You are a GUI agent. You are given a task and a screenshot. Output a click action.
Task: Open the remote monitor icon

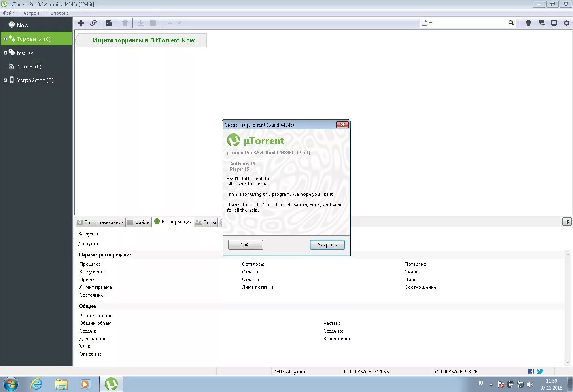pos(554,23)
